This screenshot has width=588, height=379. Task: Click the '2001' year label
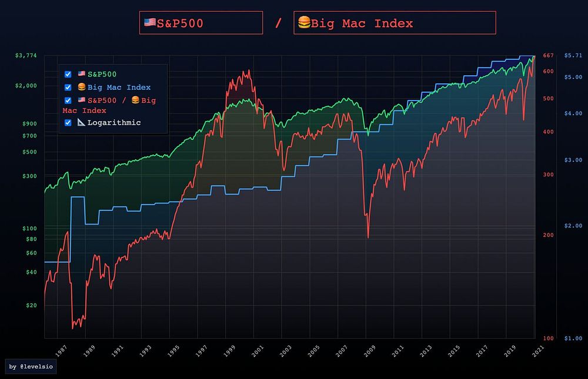[258, 351]
